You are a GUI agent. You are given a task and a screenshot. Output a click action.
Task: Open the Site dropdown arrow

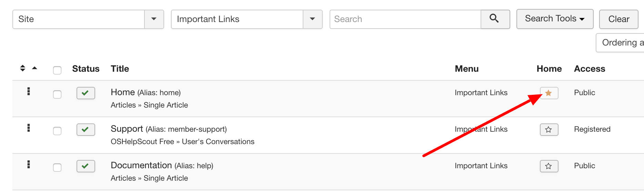click(x=154, y=19)
